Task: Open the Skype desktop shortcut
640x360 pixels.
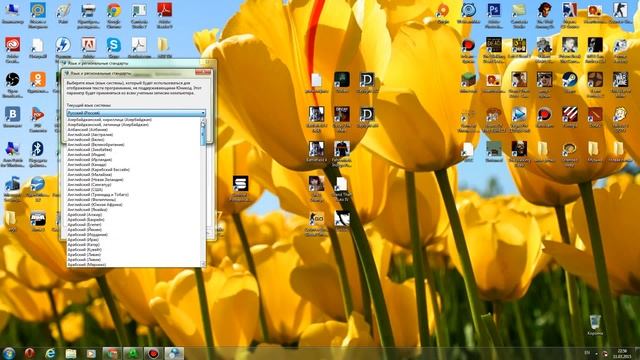Action: pos(114,45)
